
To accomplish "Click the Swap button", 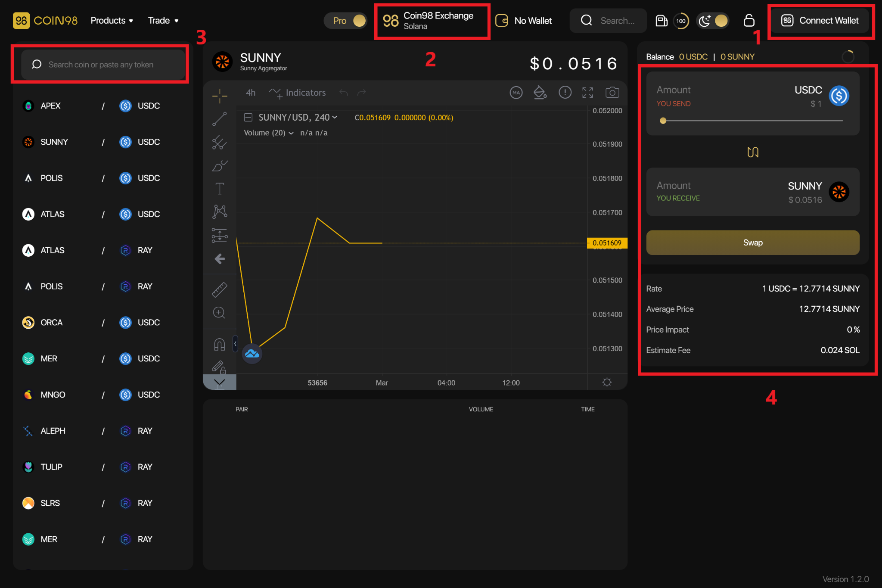I will pyautogui.click(x=753, y=243).
